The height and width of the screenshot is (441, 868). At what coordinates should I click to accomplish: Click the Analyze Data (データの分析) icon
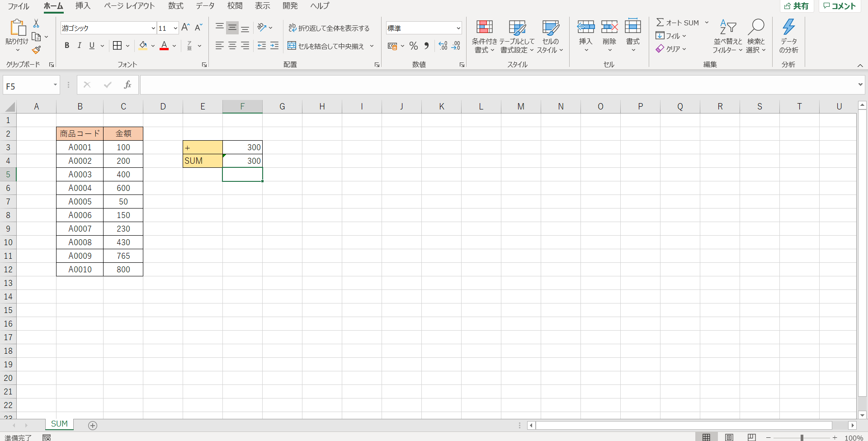[788, 36]
